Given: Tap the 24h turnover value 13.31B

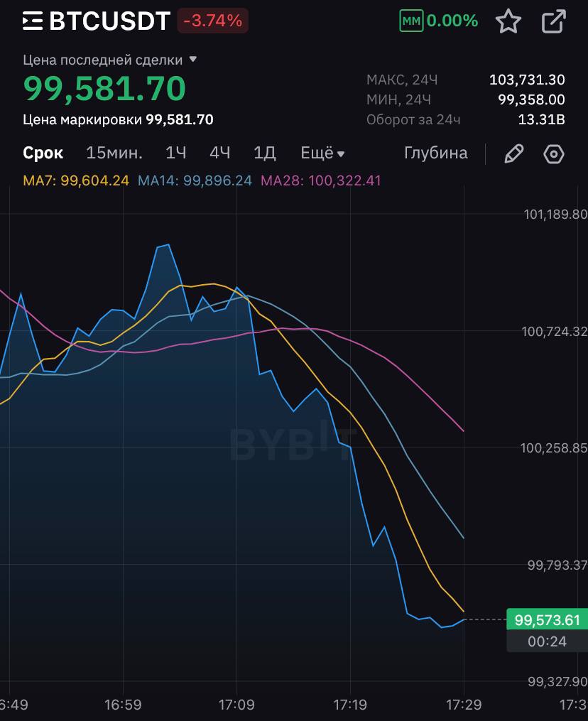Looking at the screenshot, I should pyautogui.click(x=541, y=120).
